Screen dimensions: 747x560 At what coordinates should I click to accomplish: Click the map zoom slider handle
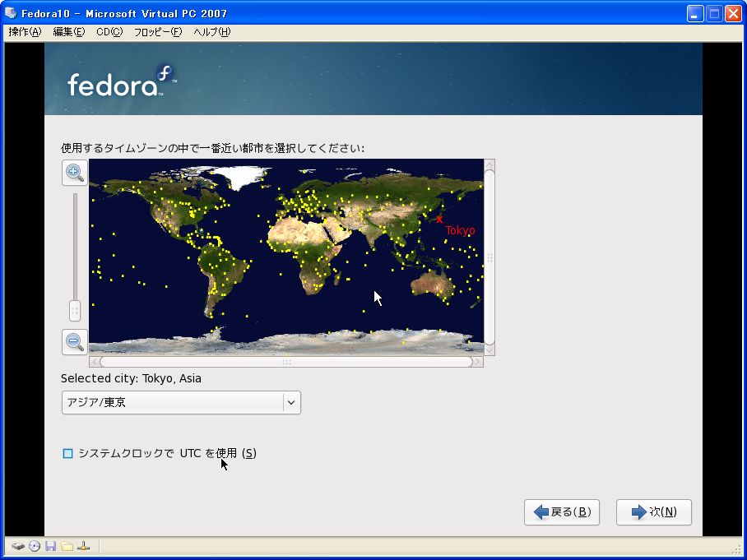75,311
